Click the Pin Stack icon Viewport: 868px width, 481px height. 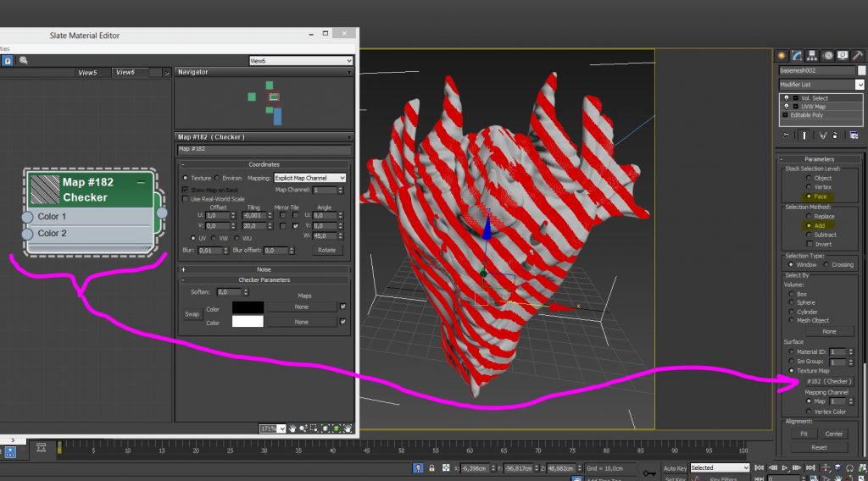pos(785,135)
